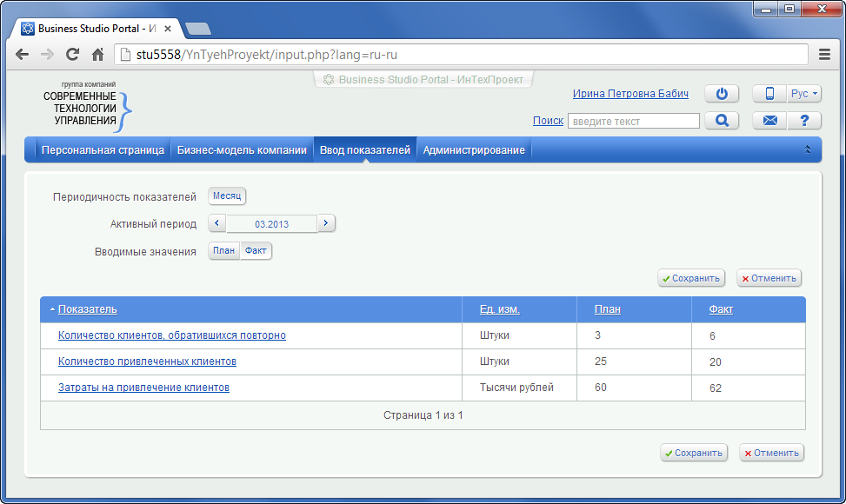
Task: Open the mail envelope icon
Action: point(769,121)
